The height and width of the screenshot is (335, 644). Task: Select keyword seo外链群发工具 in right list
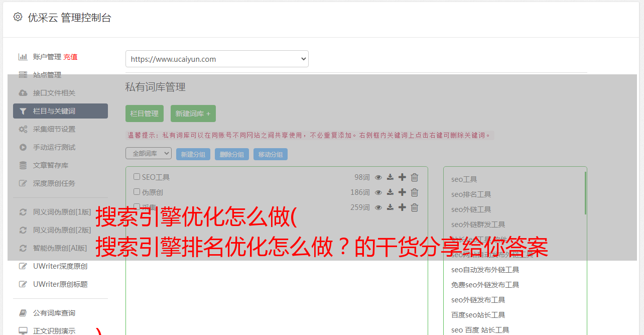pos(478,225)
